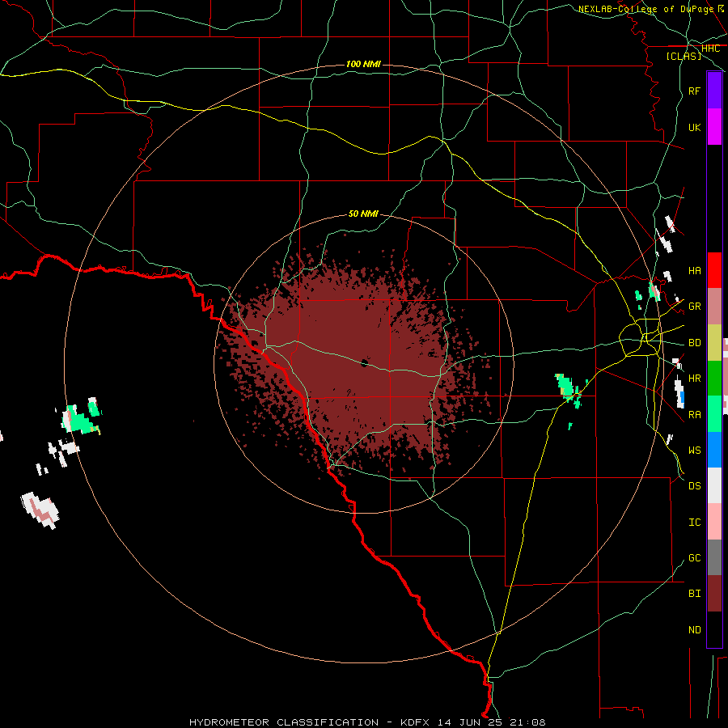
Task: Click the "GR" legend label
Action: tap(695, 307)
